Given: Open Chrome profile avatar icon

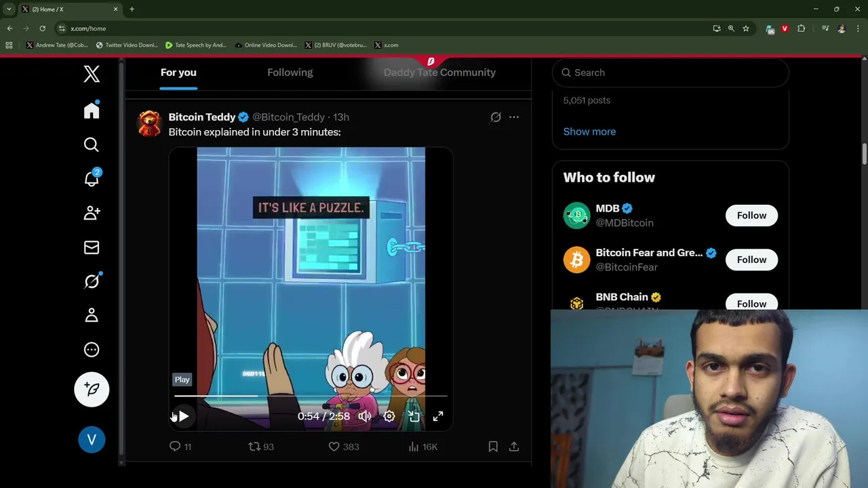Looking at the screenshot, I should (x=842, y=28).
